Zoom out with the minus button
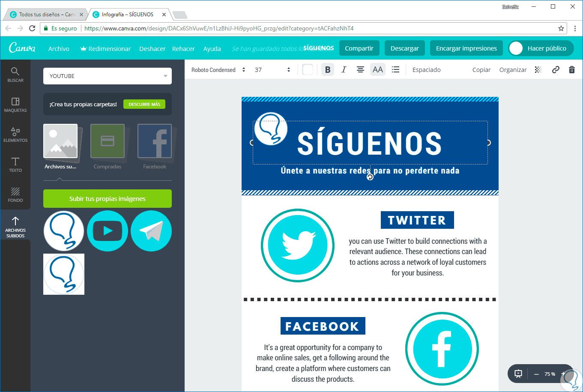Viewport: 583px width, 392px height. coord(536,374)
